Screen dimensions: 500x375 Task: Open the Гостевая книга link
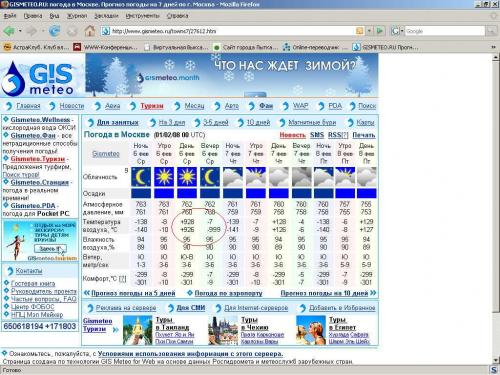click(33, 283)
